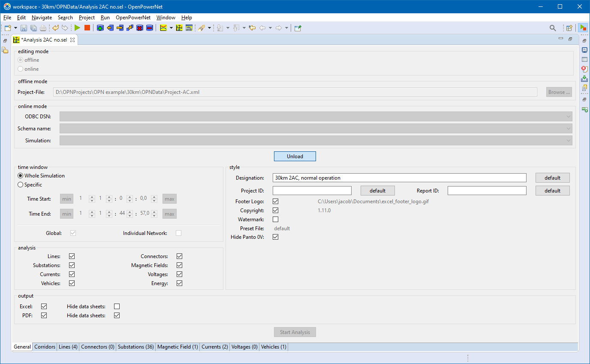Open the Simulation dropdown list
This screenshot has width=590, height=364.
[x=569, y=141]
